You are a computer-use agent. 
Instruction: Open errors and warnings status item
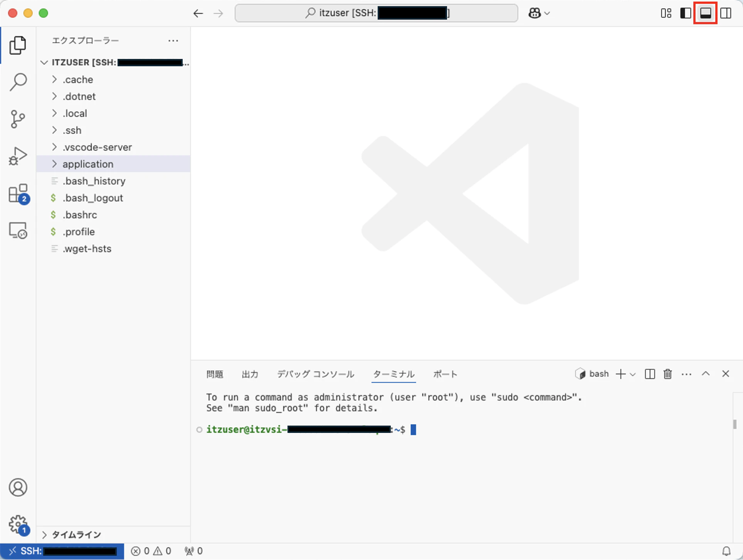click(x=151, y=551)
